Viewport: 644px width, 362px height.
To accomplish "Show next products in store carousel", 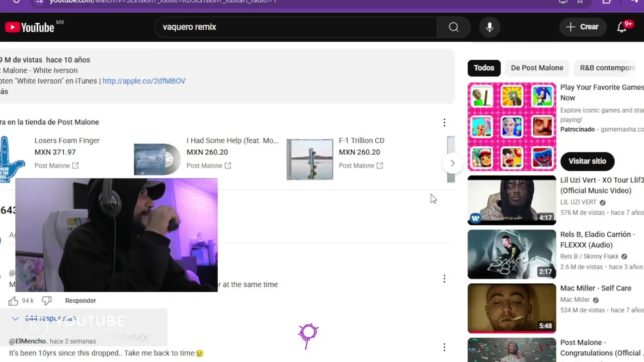I will click(x=452, y=163).
